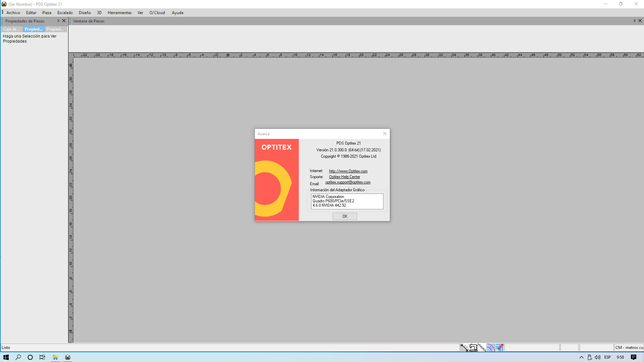Click the optitex.support@optitex.com email link

pyautogui.click(x=348, y=183)
